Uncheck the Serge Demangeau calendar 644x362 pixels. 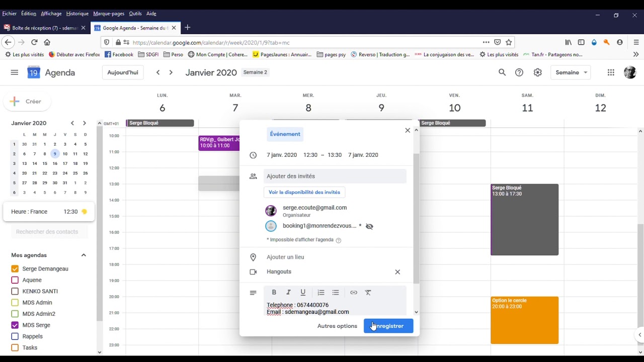pos(15,268)
